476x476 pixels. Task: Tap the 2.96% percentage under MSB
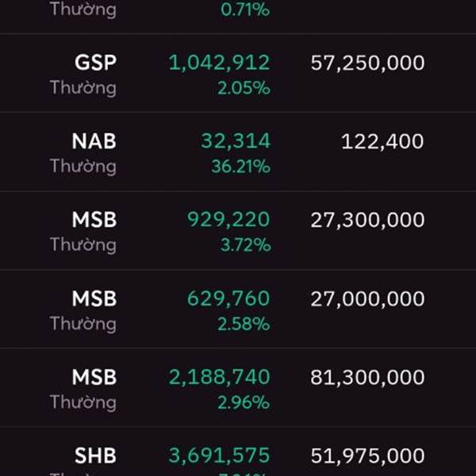[244, 402]
